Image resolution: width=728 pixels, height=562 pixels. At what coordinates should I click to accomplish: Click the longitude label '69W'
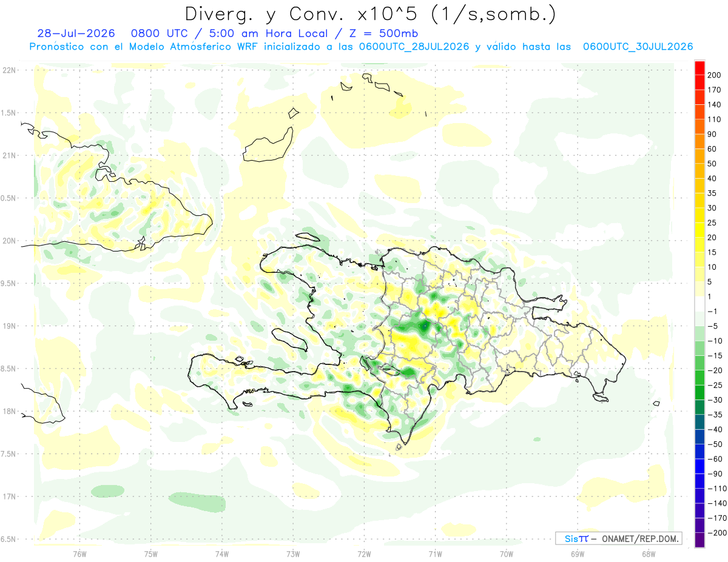[x=578, y=554]
